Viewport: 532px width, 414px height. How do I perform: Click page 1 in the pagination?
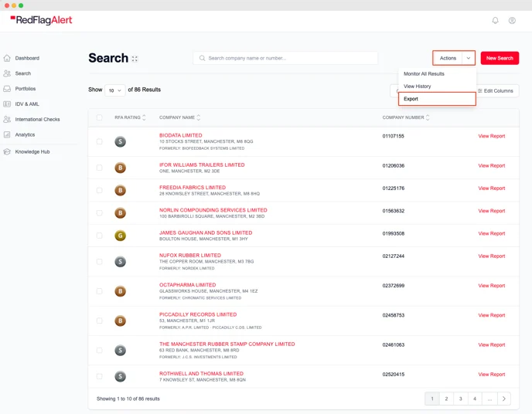[432, 399]
